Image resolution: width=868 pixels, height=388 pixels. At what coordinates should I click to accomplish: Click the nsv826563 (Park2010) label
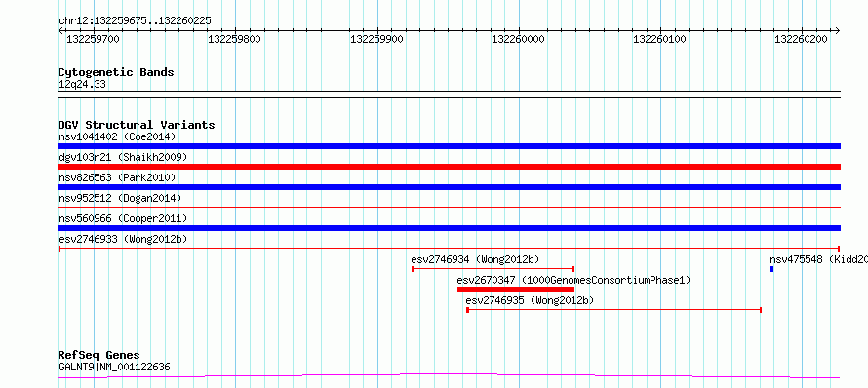coord(117,177)
